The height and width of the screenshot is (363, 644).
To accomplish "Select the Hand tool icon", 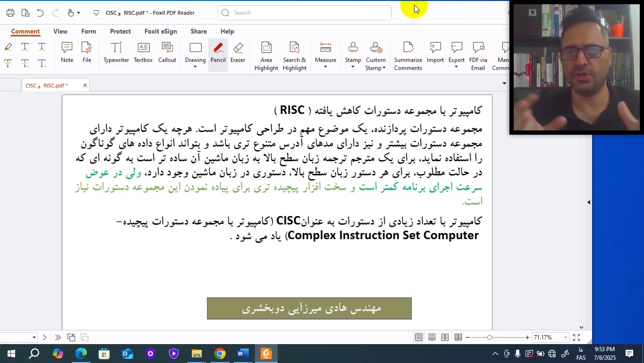I will click(70, 13).
